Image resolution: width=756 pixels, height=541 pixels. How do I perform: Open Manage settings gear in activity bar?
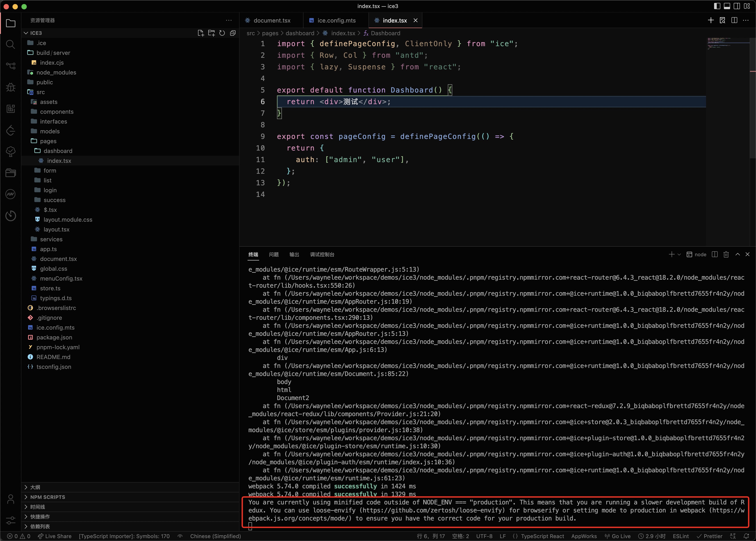click(x=11, y=520)
